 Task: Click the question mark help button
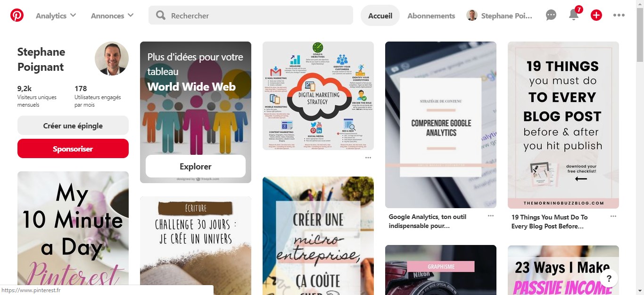pyautogui.click(x=609, y=278)
